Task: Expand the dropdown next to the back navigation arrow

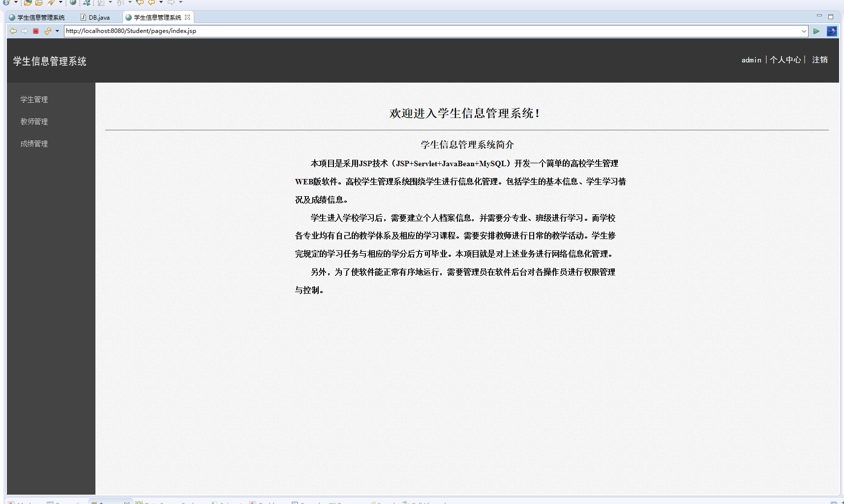Action: 160,3
